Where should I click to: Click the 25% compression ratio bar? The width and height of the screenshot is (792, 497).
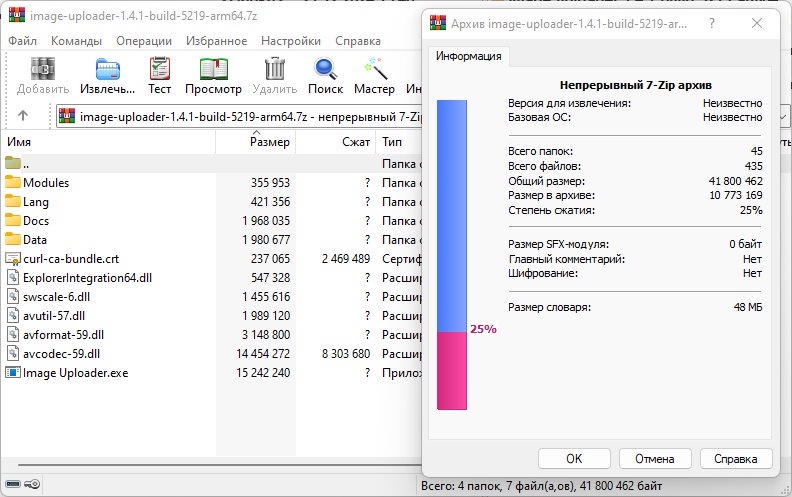[452, 255]
